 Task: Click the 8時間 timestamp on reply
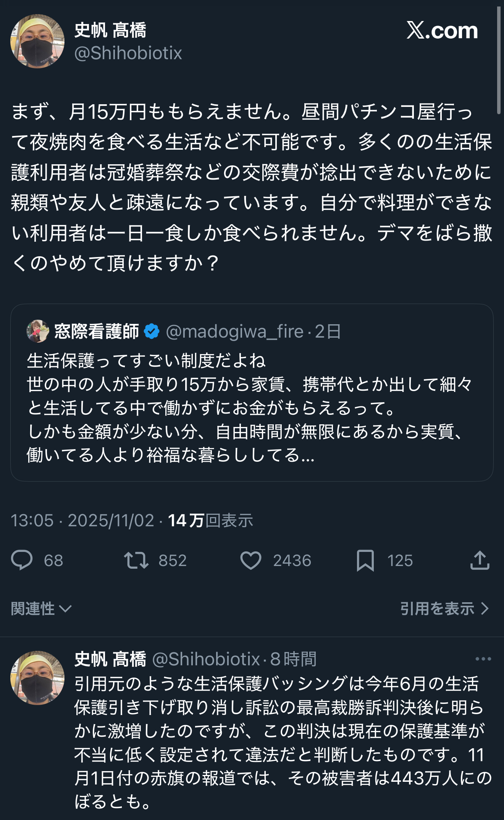(293, 659)
